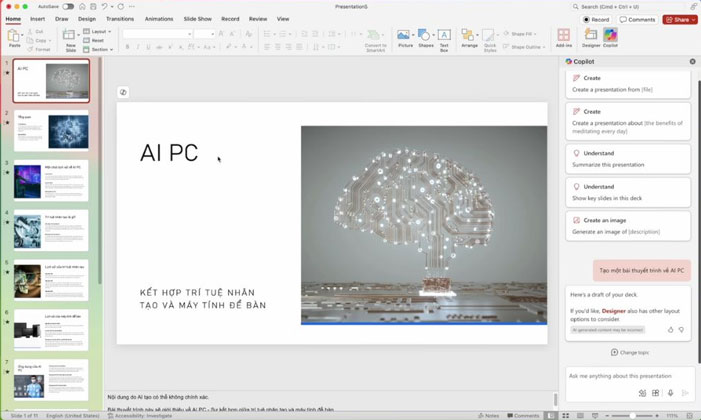Image resolution: width=701 pixels, height=420 pixels.
Task: Open the Copilot icon in the ribbon
Action: [610, 37]
